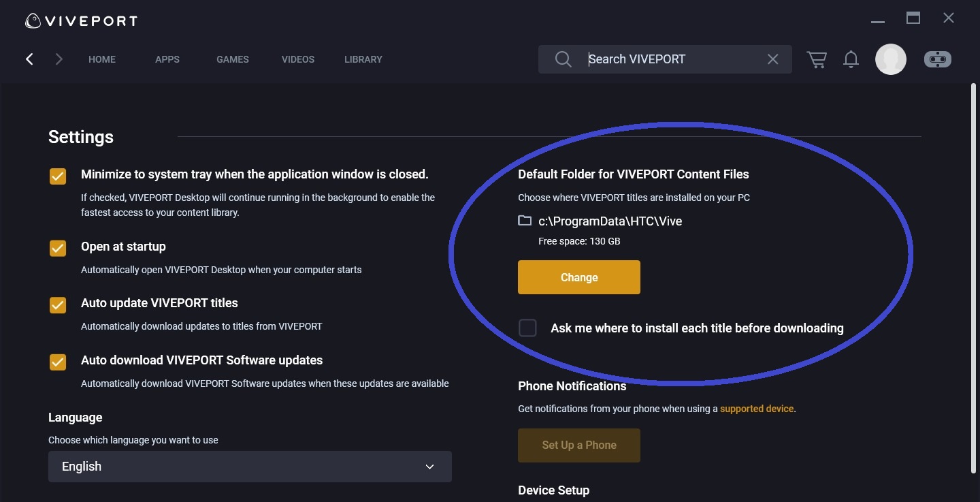
Task: Open the supported device link
Action: pyautogui.click(x=757, y=409)
